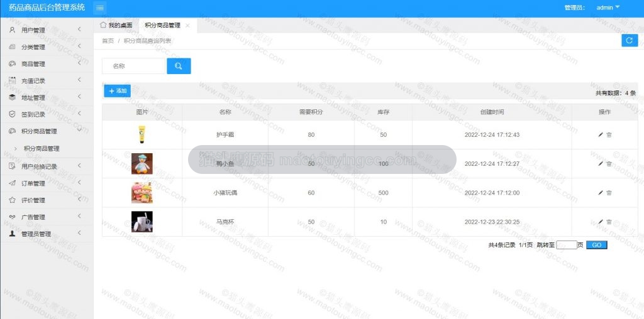Viewport: 644px width, 319px height.
Task: Open the 马克杯 product thumbnail
Action: coord(142,222)
